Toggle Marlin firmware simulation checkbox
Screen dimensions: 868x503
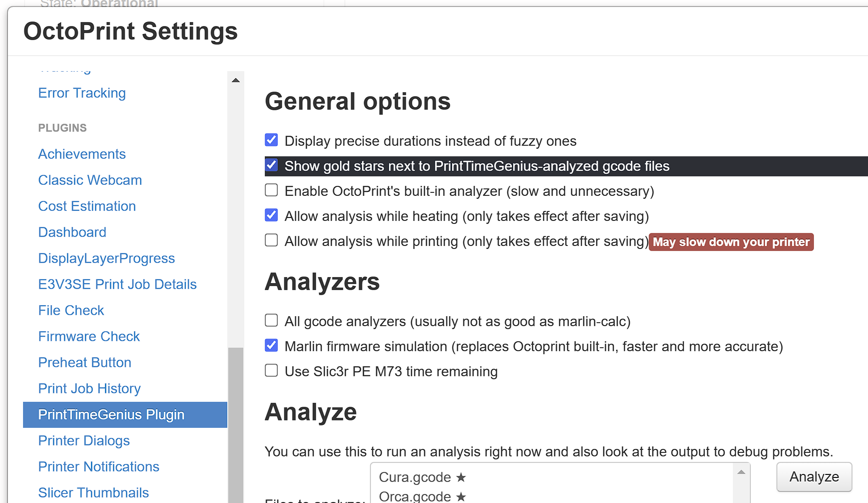pyautogui.click(x=271, y=346)
